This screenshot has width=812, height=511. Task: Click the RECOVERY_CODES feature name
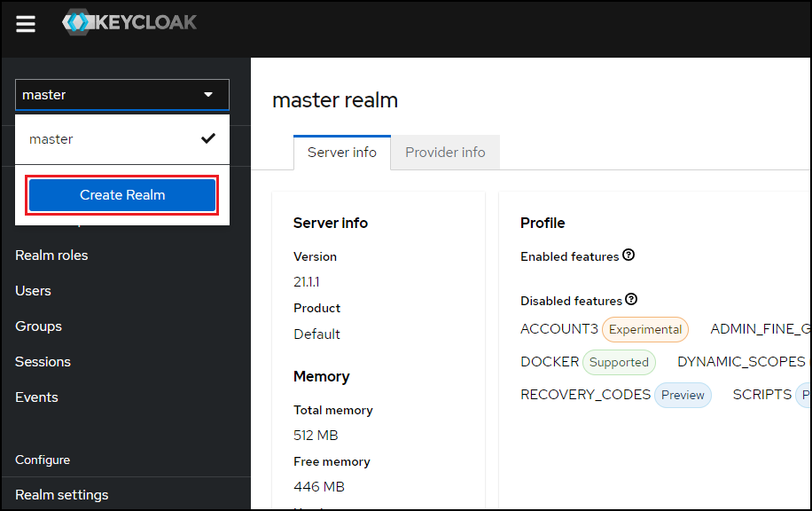[x=585, y=395]
